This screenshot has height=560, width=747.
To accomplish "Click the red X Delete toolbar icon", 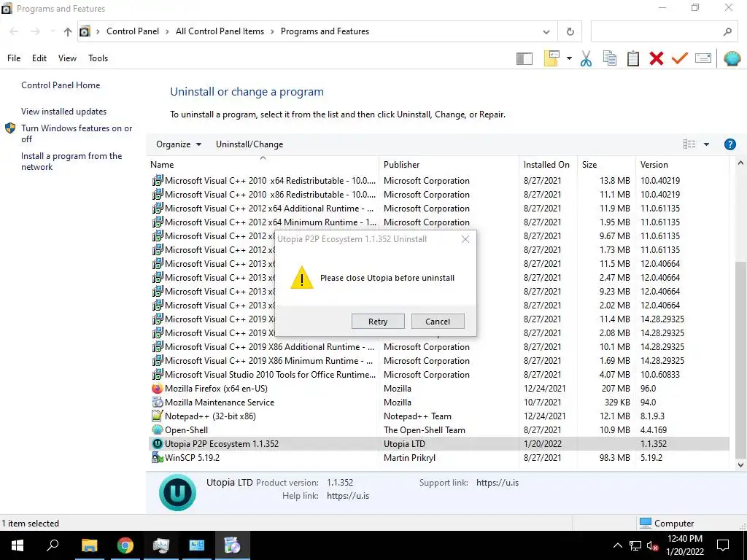I will pos(657,58).
